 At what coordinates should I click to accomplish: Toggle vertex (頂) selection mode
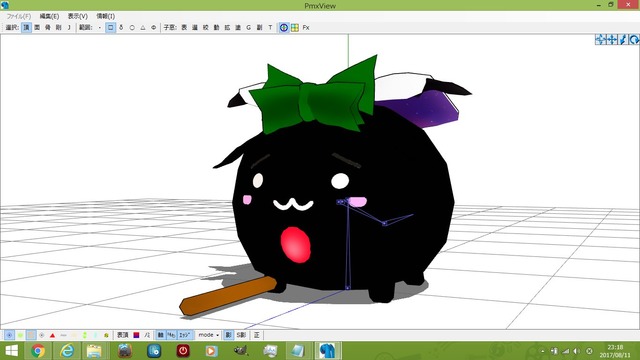coord(26,27)
